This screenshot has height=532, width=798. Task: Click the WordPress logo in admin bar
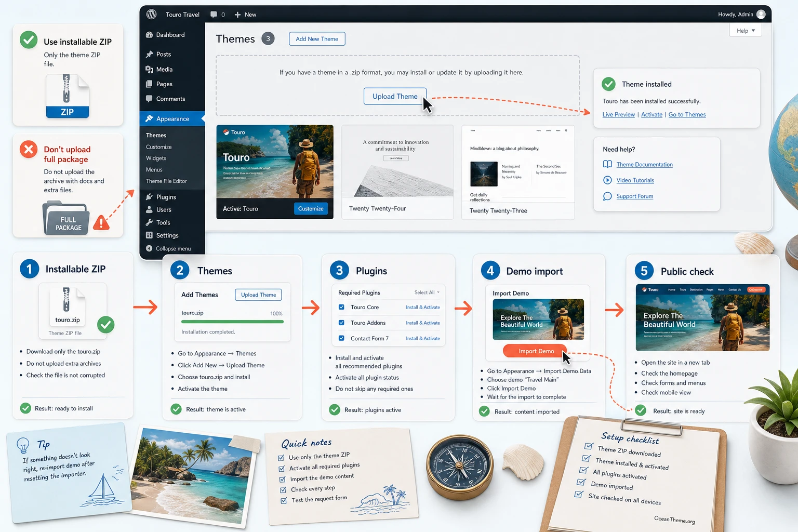152,15
